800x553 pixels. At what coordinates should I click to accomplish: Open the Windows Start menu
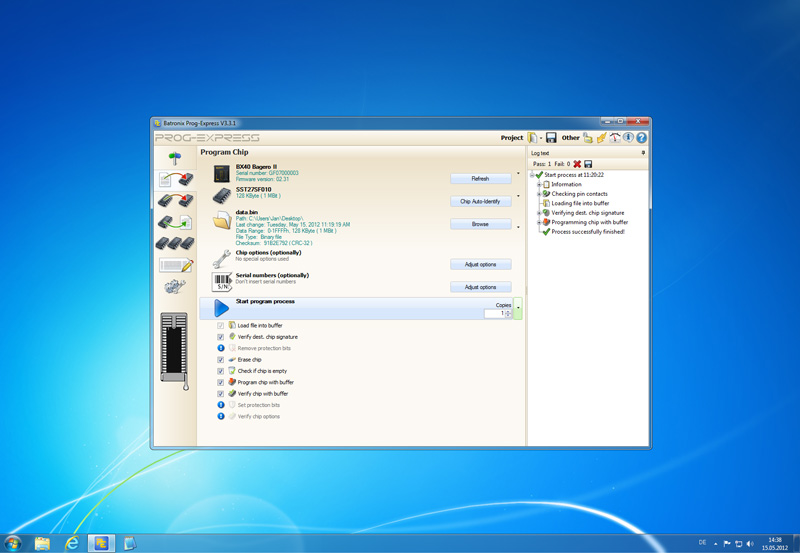[12, 543]
